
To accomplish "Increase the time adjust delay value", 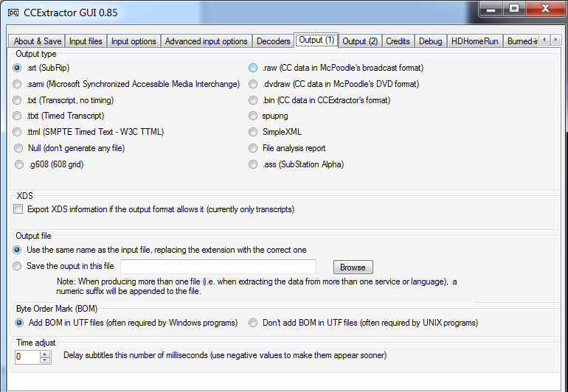I will (45, 353).
